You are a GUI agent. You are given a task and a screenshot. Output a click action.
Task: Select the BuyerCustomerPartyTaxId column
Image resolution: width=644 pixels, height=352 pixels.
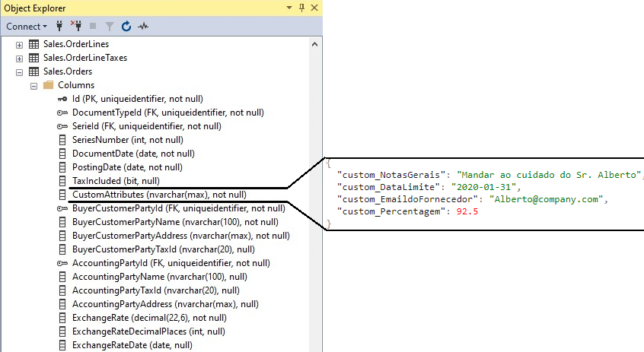164,249
